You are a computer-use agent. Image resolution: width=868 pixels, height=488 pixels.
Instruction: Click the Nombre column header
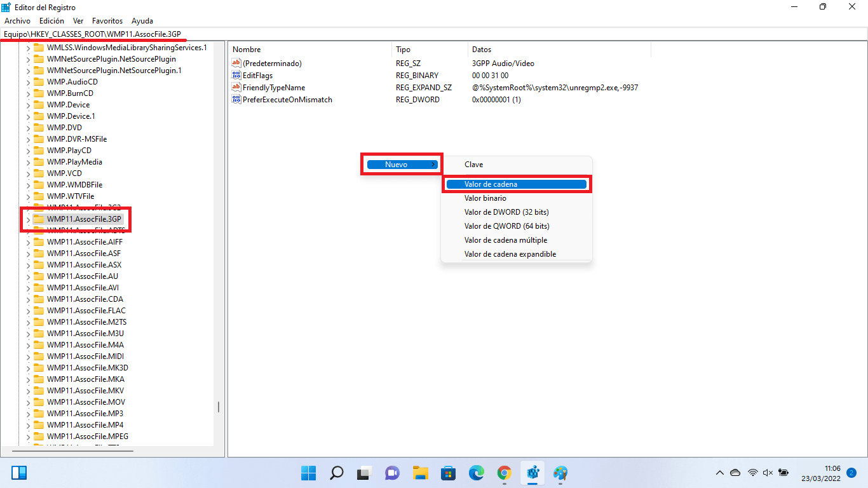click(x=310, y=50)
